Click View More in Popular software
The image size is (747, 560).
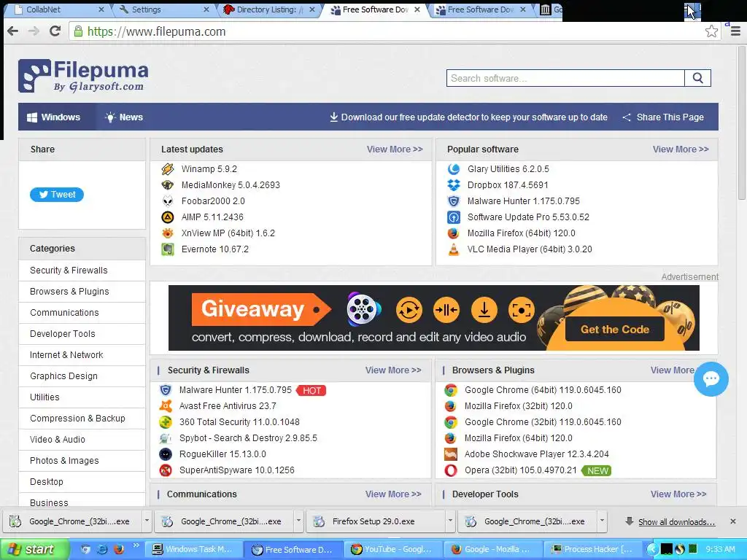681,149
